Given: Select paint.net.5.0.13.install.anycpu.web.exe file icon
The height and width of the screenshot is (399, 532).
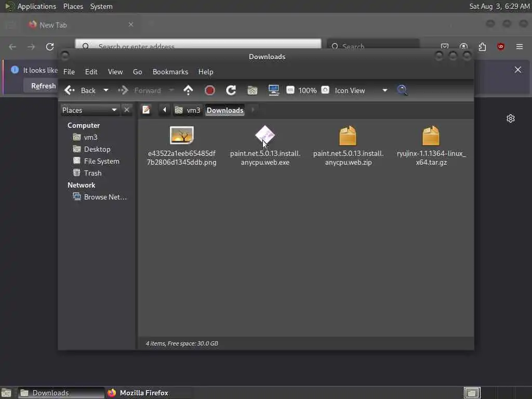Looking at the screenshot, I should 265,136.
